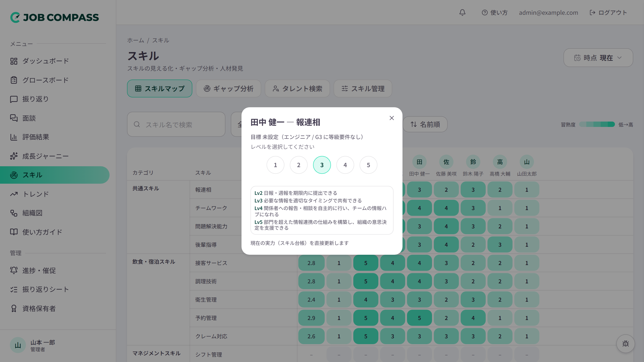This screenshot has width=644, height=362.
Task: Open 評価結果 in the sidebar
Action: click(55, 137)
